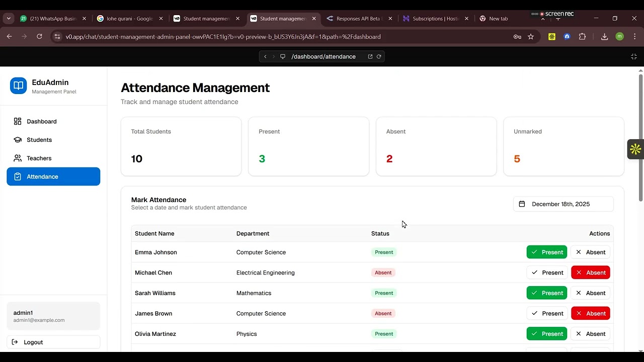This screenshot has width=644, height=362.
Task: Click the Student Name column header
Action: (154, 234)
